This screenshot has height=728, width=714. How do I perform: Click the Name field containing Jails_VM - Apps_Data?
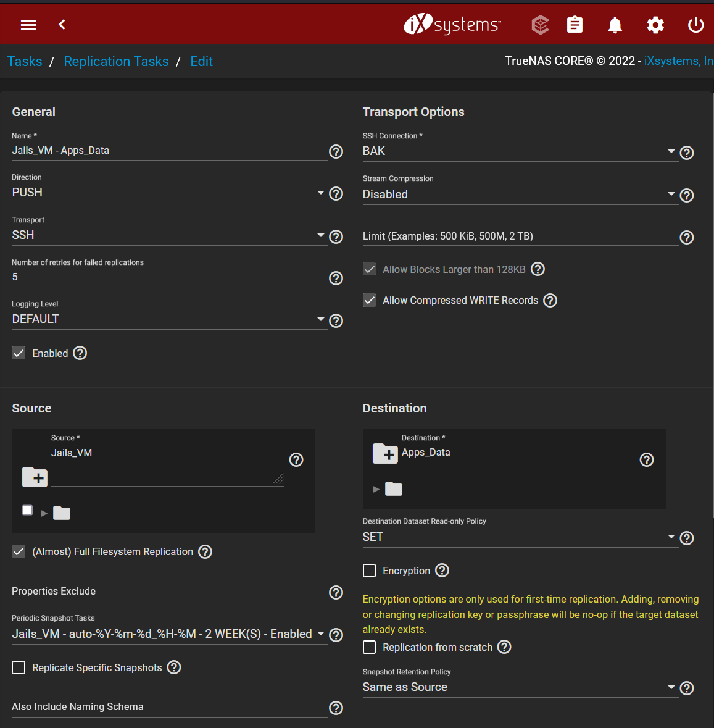168,151
